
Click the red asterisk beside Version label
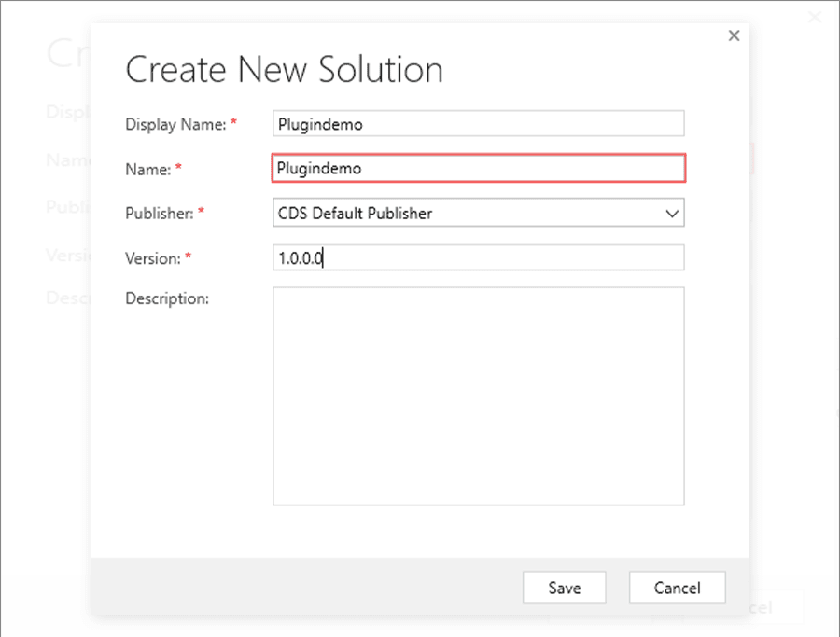189,257
